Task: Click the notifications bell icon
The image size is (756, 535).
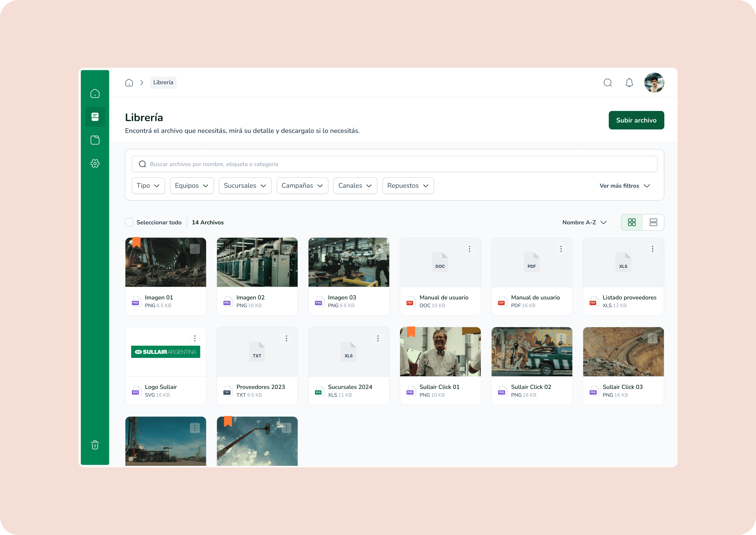Action: tap(629, 83)
